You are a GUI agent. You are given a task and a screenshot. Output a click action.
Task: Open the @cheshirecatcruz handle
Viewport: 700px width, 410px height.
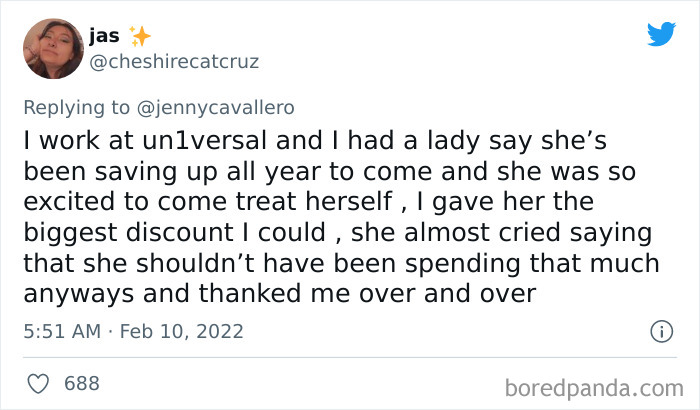click(x=174, y=62)
